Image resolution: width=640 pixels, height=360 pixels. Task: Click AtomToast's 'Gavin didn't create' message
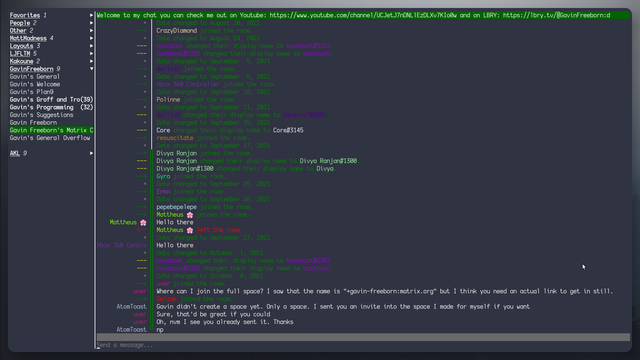[x=343, y=307]
